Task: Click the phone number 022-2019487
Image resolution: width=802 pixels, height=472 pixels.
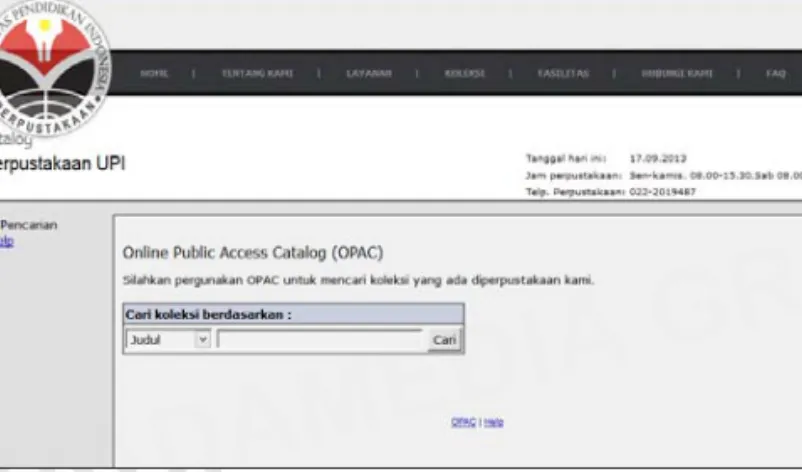Action: 662,192
